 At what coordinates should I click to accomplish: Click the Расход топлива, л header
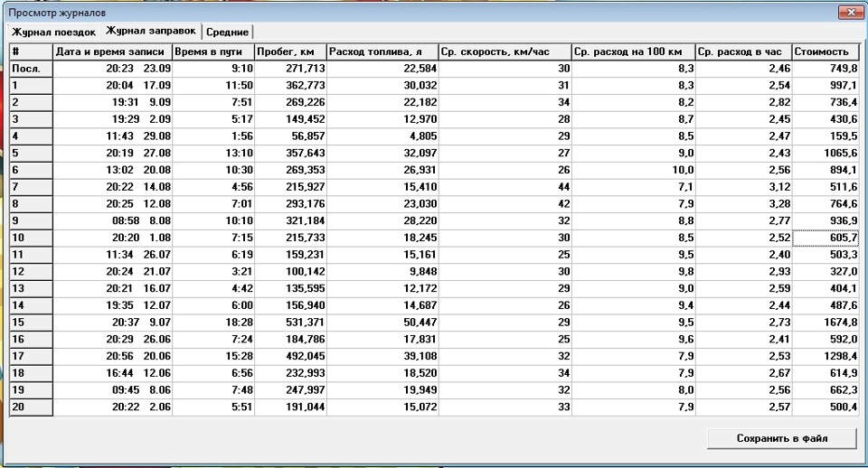[382, 51]
